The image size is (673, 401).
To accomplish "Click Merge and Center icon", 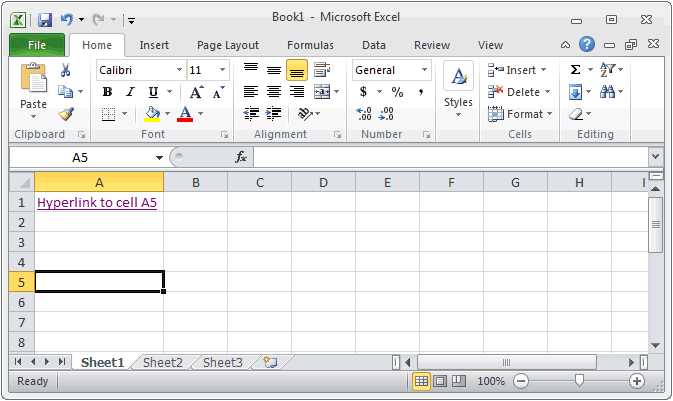I will pyautogui.click(x=322, y=92).
